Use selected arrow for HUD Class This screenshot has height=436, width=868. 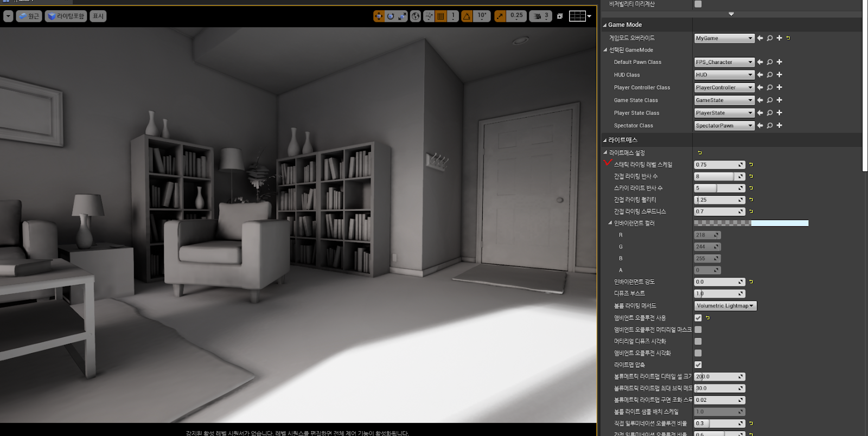760,75
